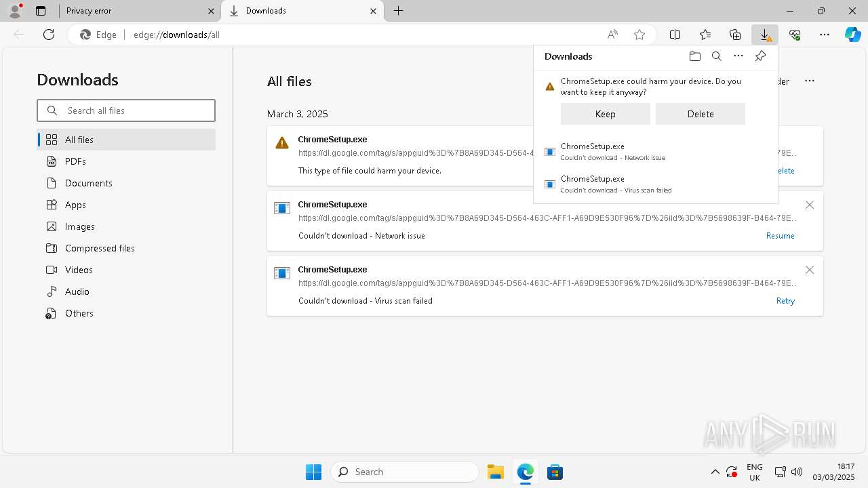
Task: Select Audio category
Action: (126, 291)
